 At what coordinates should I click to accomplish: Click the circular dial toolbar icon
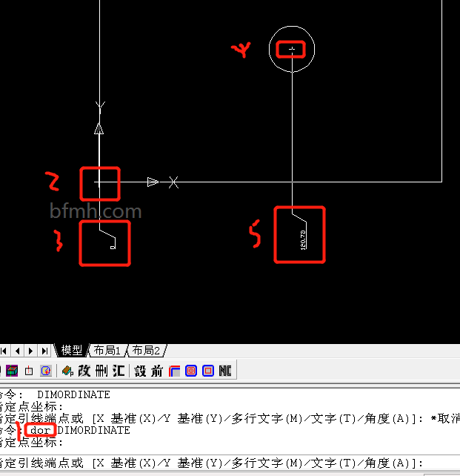[x=46, y=371]
